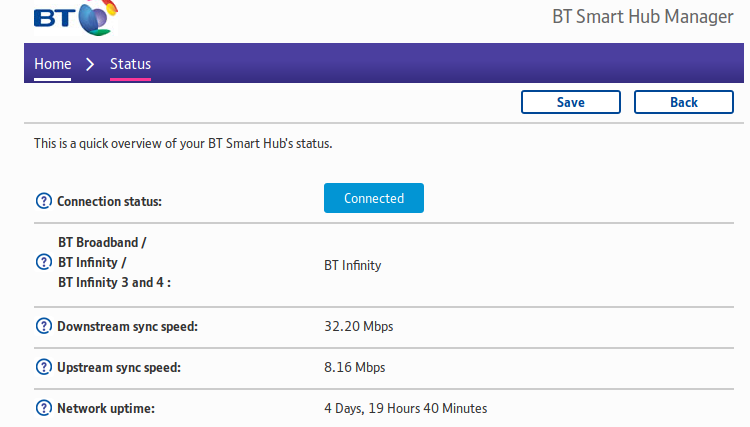Go to the Home breadcrumb

click(x=53, y=64)
